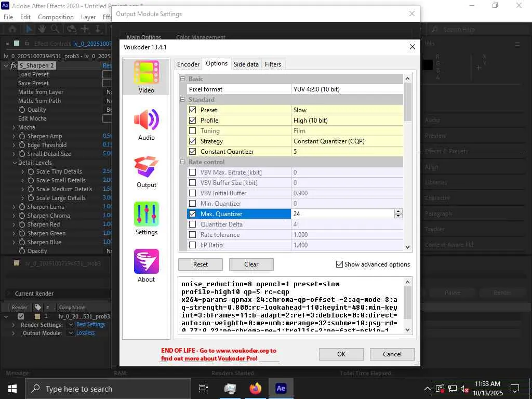Click the stopwatch icon next to Edge Threshold
The width and height of the screenshot is (532, 399).
(22, 145)
